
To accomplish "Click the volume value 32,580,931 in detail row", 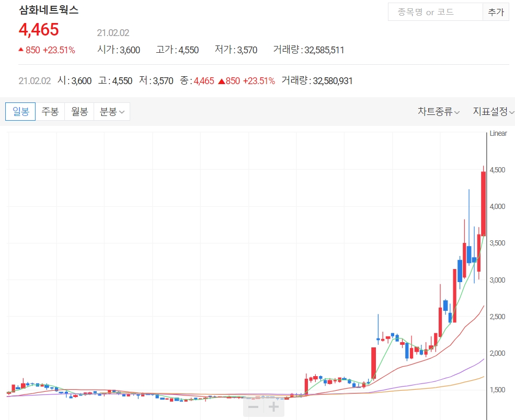I will [333, 81].
